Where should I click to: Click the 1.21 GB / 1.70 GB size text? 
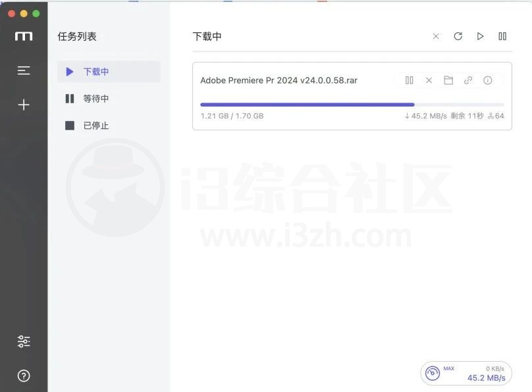pos(232,116)
